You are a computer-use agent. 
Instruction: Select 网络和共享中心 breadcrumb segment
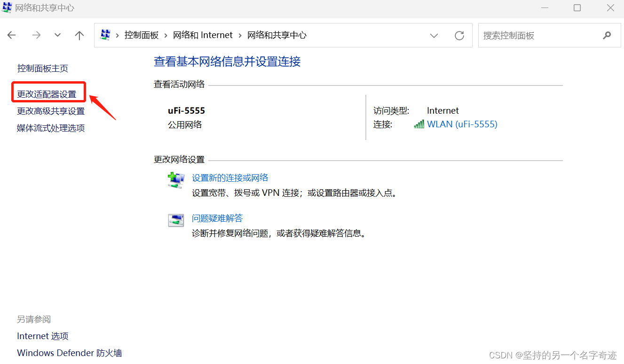tap(277, 35)
